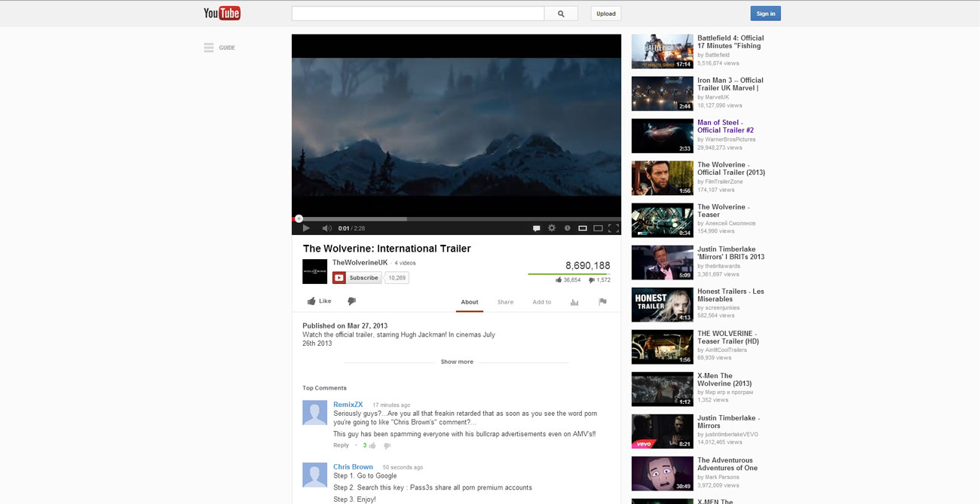Toggle captions icon in the player
Image resolution: width=980 pixels, height=504 pixels.
537,228
